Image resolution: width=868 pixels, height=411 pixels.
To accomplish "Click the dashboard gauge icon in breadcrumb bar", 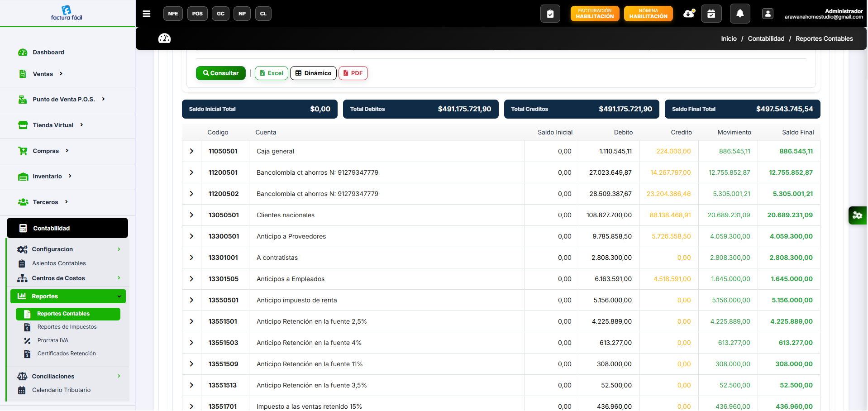I will [164, 38].
